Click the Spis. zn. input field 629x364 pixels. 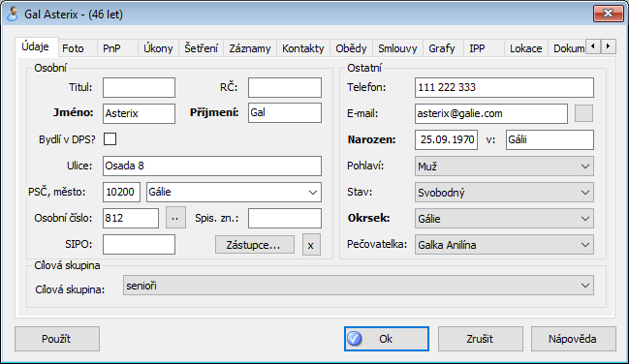click(x=285, y=218)
